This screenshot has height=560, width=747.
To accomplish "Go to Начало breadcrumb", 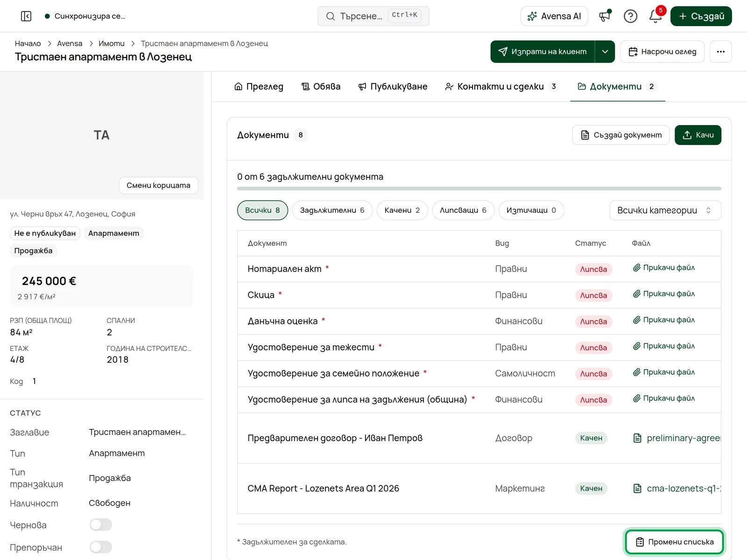I will pos(28,43).
